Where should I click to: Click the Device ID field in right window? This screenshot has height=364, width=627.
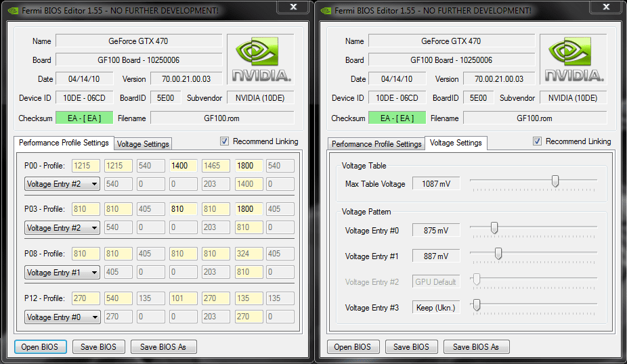coord(397,98)
